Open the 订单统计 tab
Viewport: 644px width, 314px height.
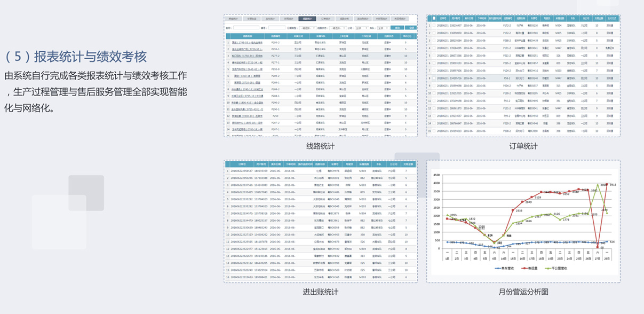coord(325,19)
